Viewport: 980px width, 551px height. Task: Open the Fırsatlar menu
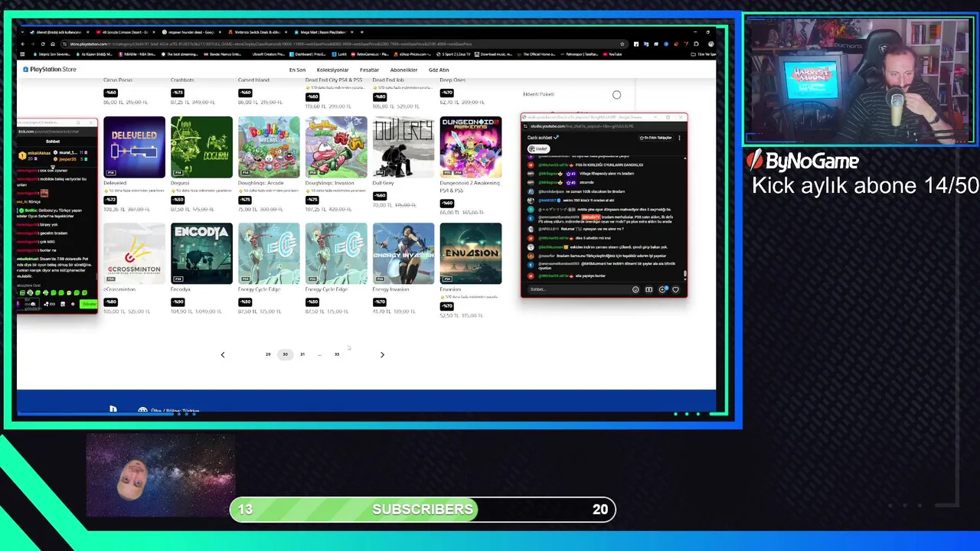tap(369, 70)
